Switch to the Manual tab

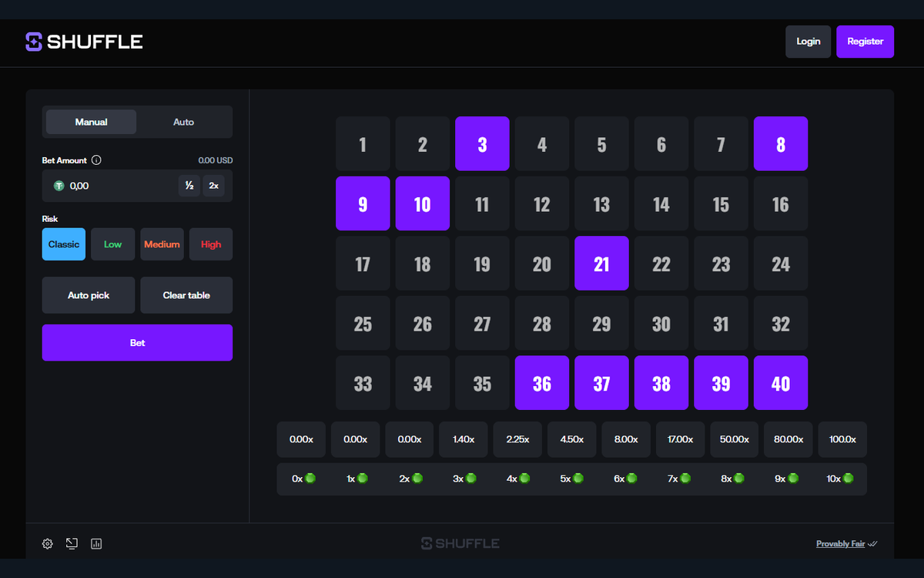pos(91,122)
